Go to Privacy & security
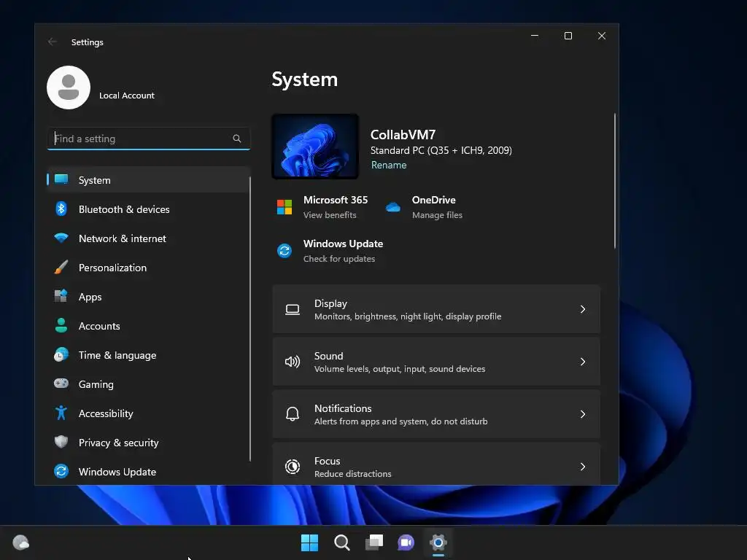Screen dimensions: 747x560 pyautogui.click(x=148, y=443)
